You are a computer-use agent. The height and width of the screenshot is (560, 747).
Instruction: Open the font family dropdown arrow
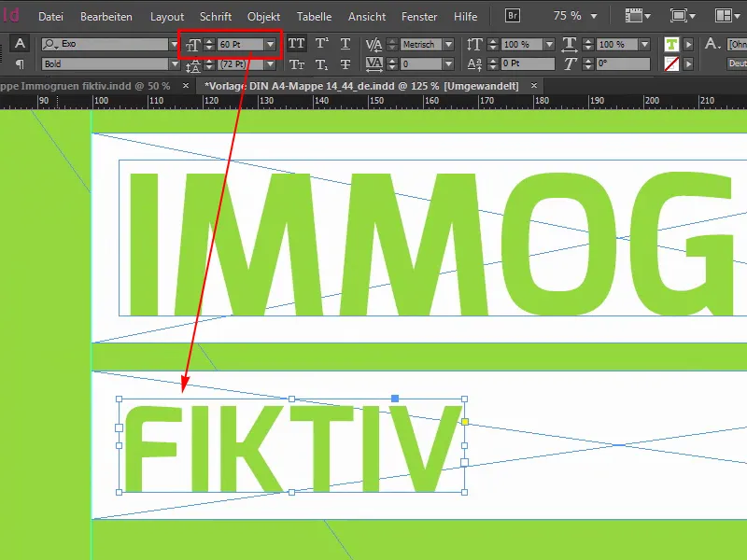[174, 44]
